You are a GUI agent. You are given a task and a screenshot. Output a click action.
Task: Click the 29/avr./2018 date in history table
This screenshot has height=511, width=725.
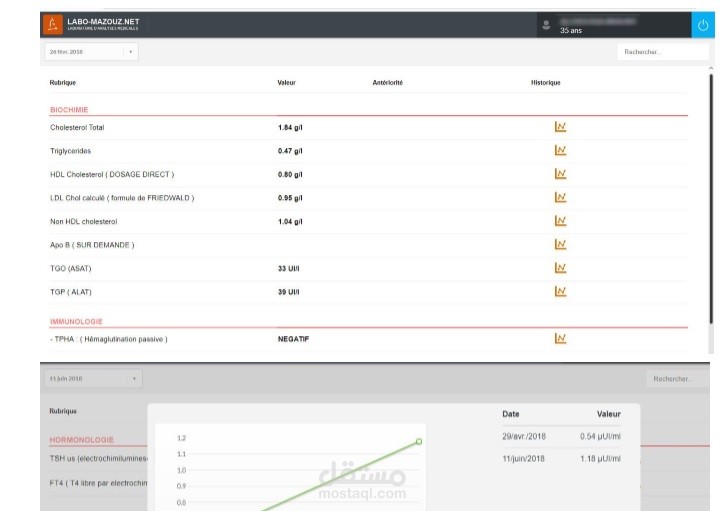tap(524, 437)
